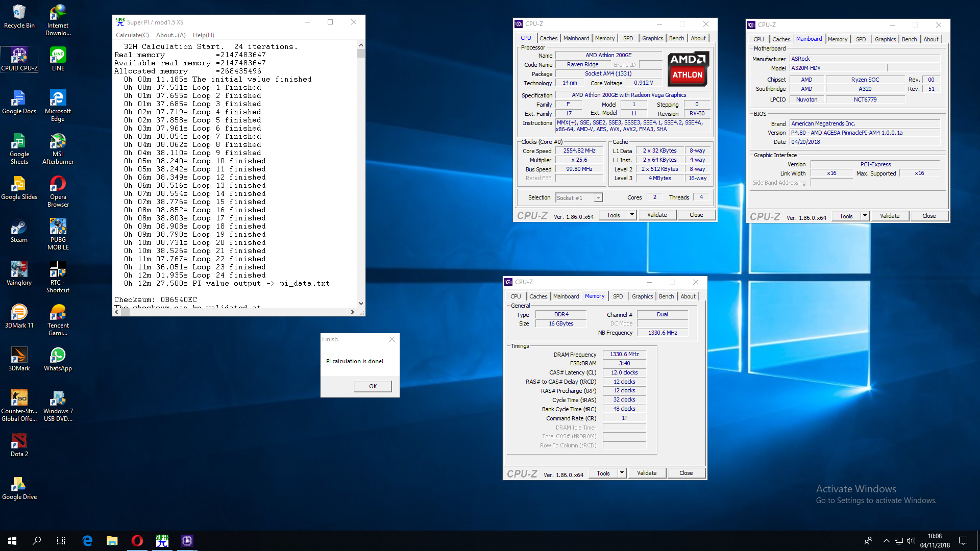
Task: Open WhatsApp desktop icon
Action: (58, 359)
